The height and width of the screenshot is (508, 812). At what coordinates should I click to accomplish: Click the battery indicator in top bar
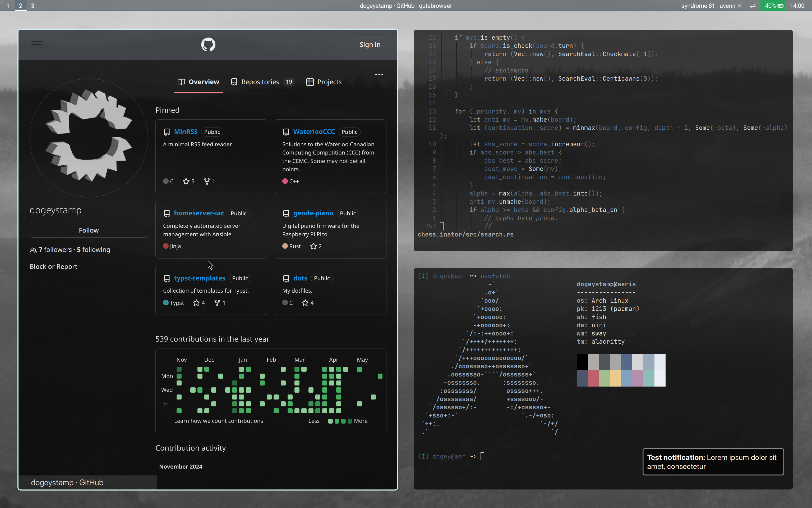point(773,6)
